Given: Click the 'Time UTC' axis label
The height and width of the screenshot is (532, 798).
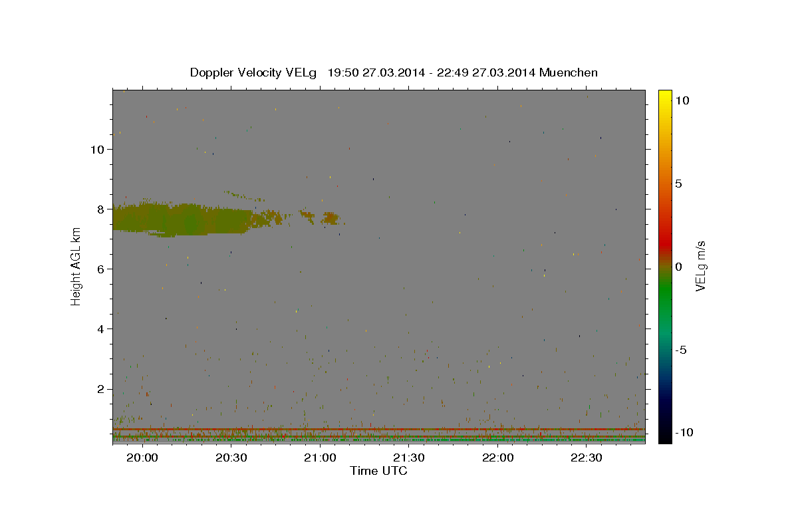Looking at the screenshot, I should [378, 471].
